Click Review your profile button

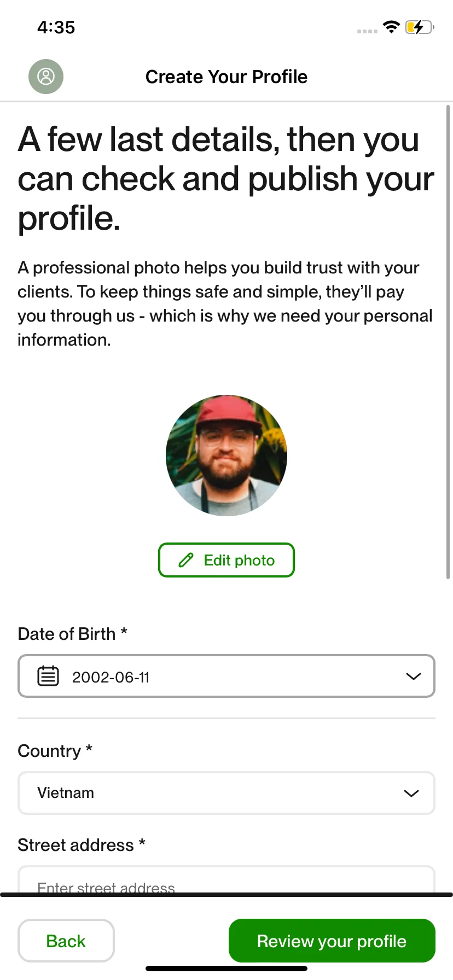point(332,941)
